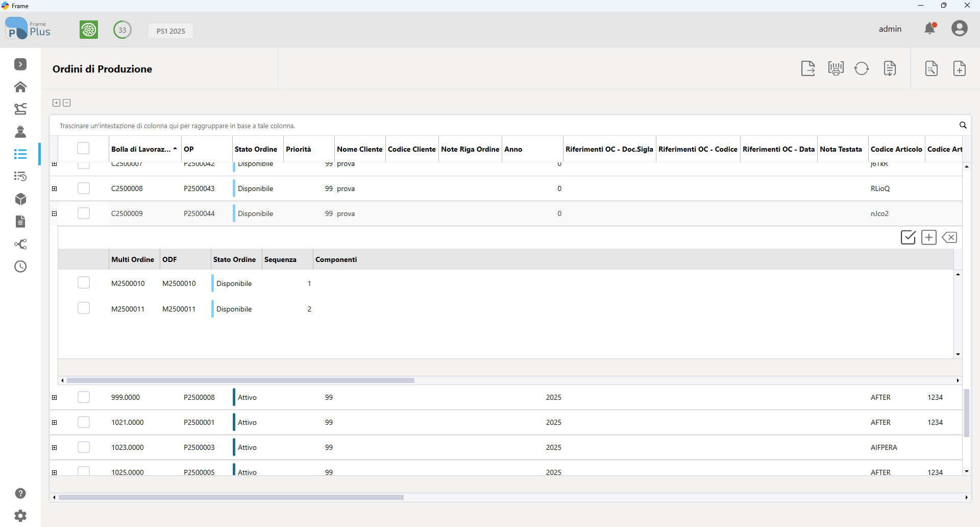Toggle the select-all checkbox in grid header

pos(83,148)
